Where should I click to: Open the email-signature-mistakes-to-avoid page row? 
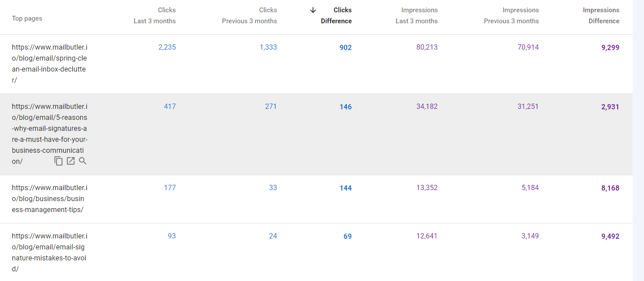click(x=49, y=252)
